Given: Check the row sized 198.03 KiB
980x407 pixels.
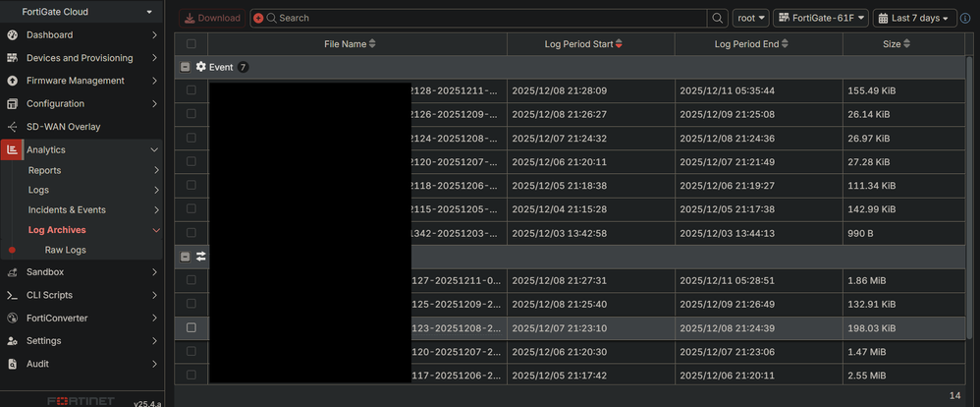Looking at the screenshot, I should tap(191, 327).
